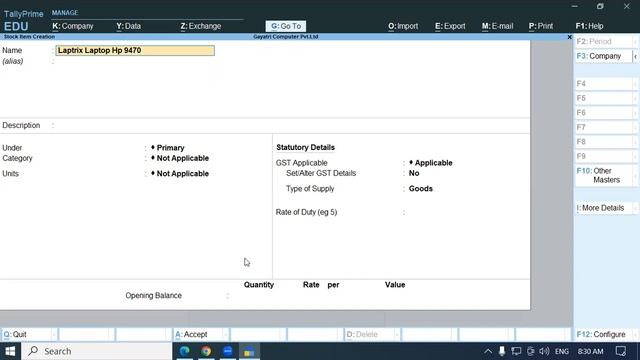
Task: Open the notifications center icon
Action: tap(621, 351)
